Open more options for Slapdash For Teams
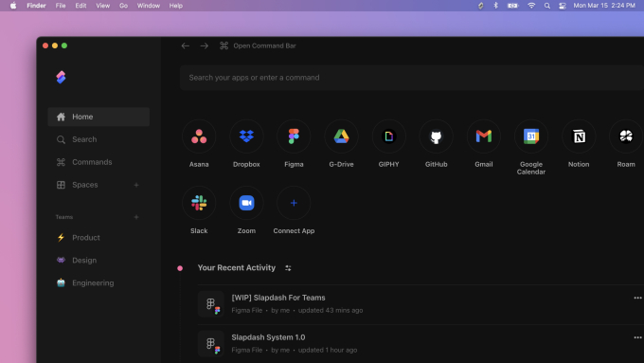Image resolution: width=644 pixels, height=363 pixels. coord(637,298)
